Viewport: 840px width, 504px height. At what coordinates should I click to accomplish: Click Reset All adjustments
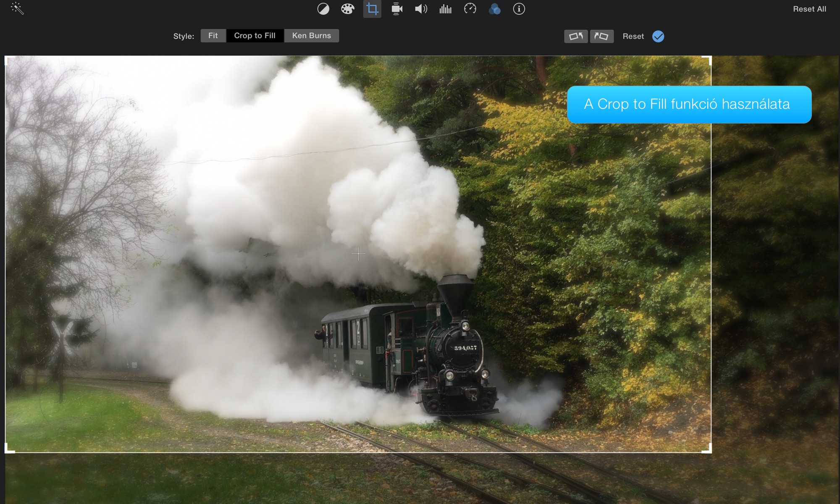click(x=809, y=9)
